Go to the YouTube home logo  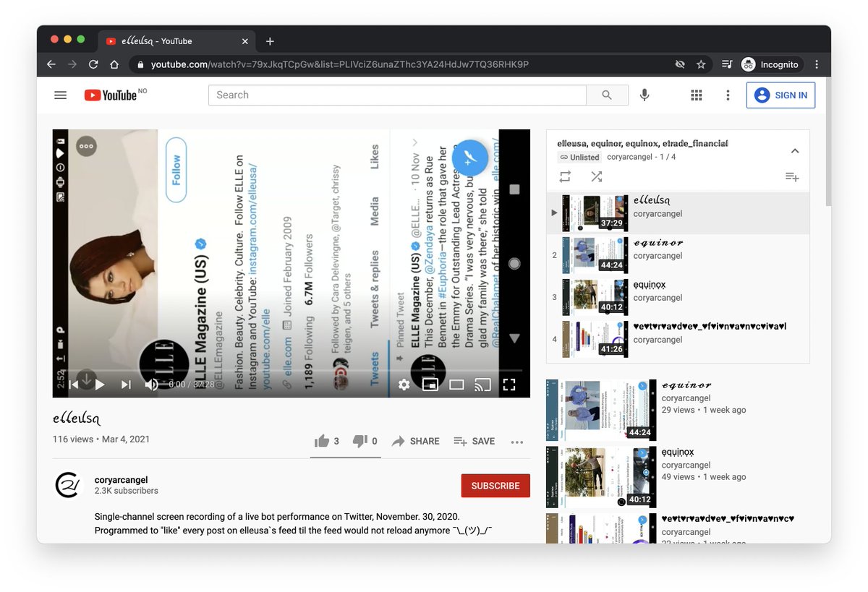111,95
